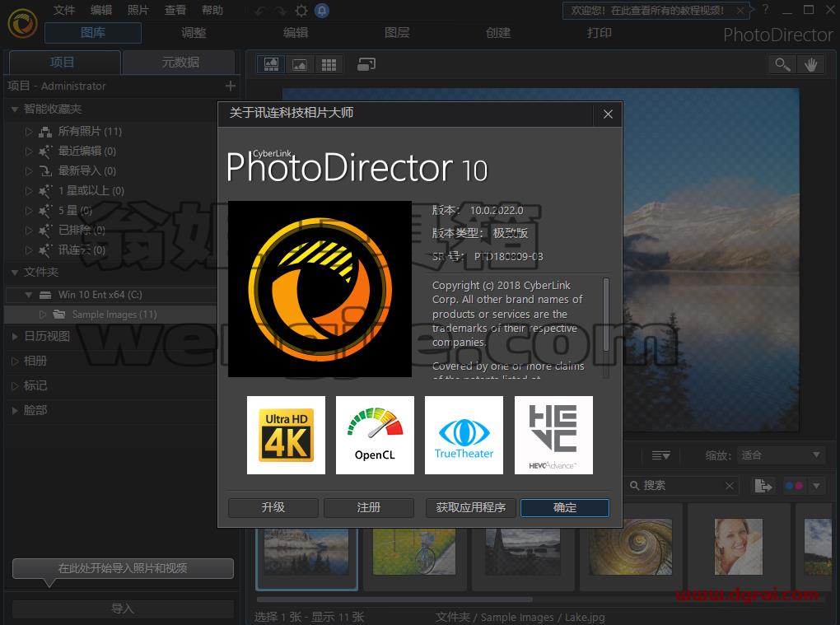Click the PhotoDirector logo in about dialog

click(320, 289)
